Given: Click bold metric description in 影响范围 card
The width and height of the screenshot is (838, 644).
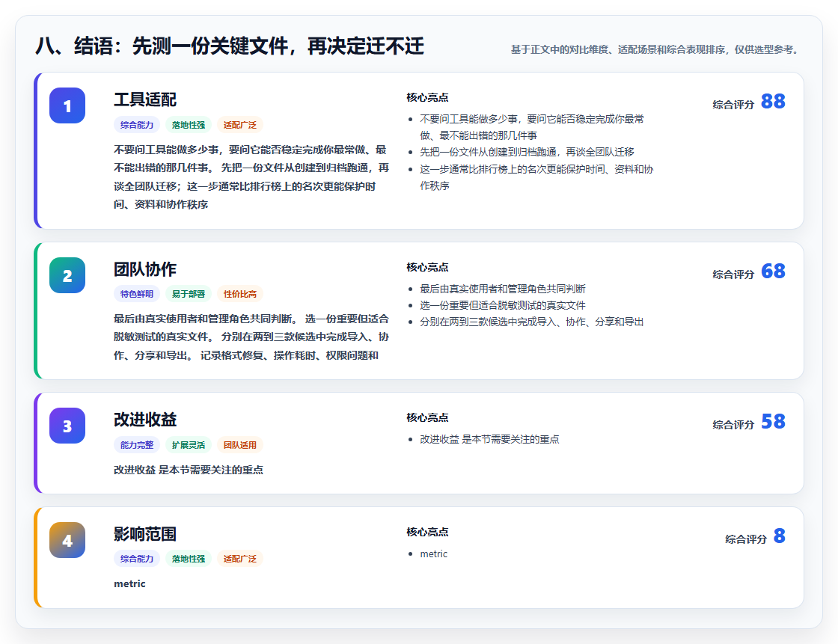Looking at the screenshot, I should pos(129,583).
